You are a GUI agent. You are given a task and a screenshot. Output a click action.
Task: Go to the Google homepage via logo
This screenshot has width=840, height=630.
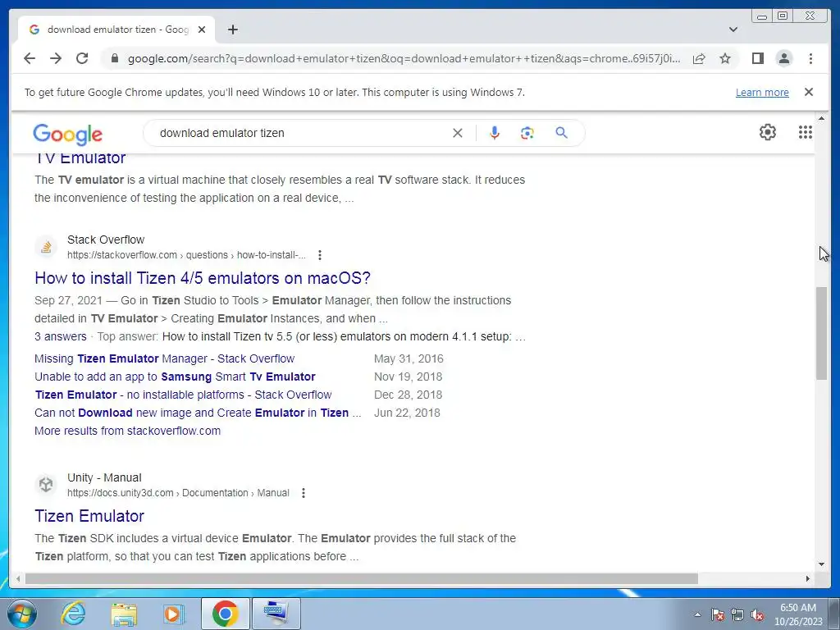pyautogui.click(x=67, y=134)
